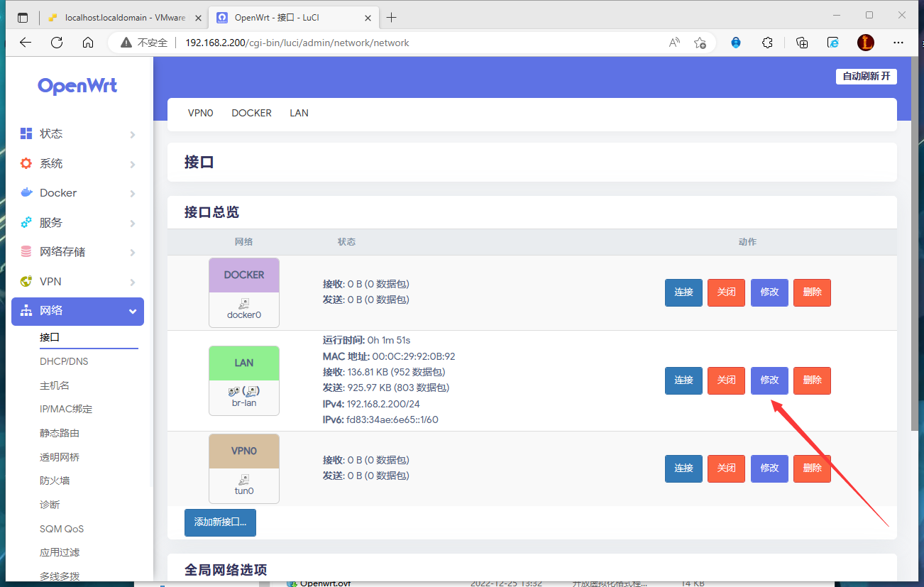The height and width of the screenshot is (587, 924).
Task: Click the tun0 interface icon
Action: (243, 479)
